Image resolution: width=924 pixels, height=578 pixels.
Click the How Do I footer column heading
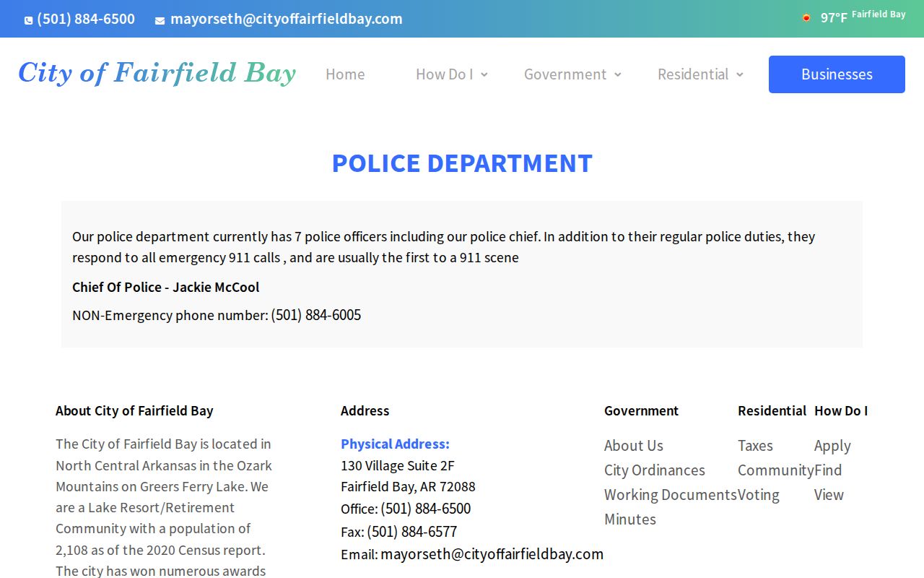(841, 410)
